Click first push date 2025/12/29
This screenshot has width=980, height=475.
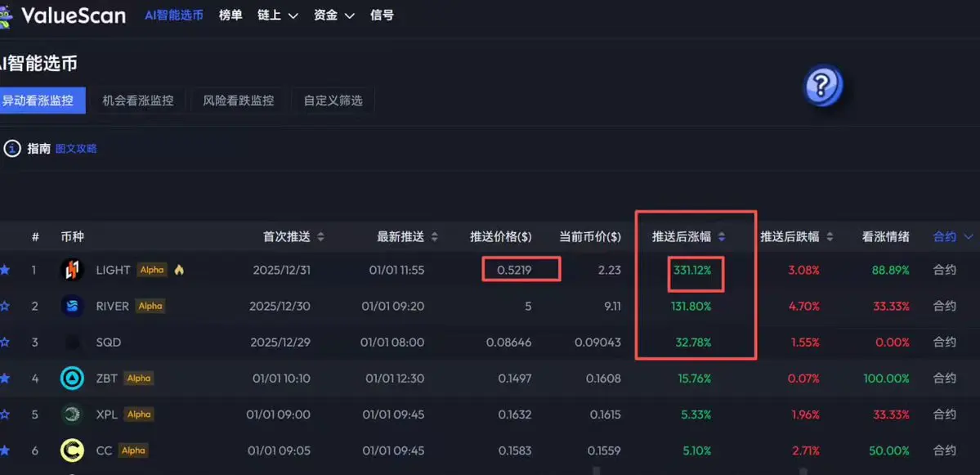tap(280, 343)
